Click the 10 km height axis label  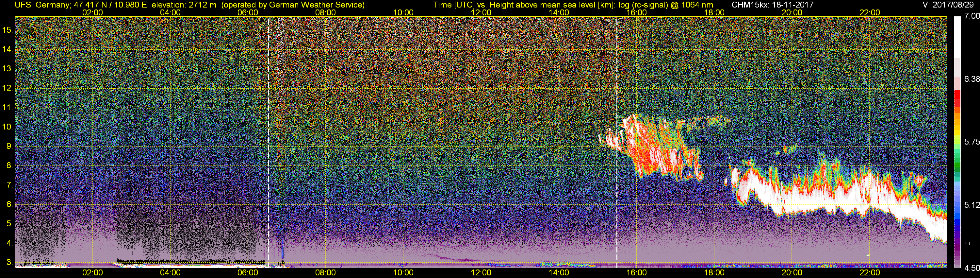pyautogui.click(x=8, y=127)
